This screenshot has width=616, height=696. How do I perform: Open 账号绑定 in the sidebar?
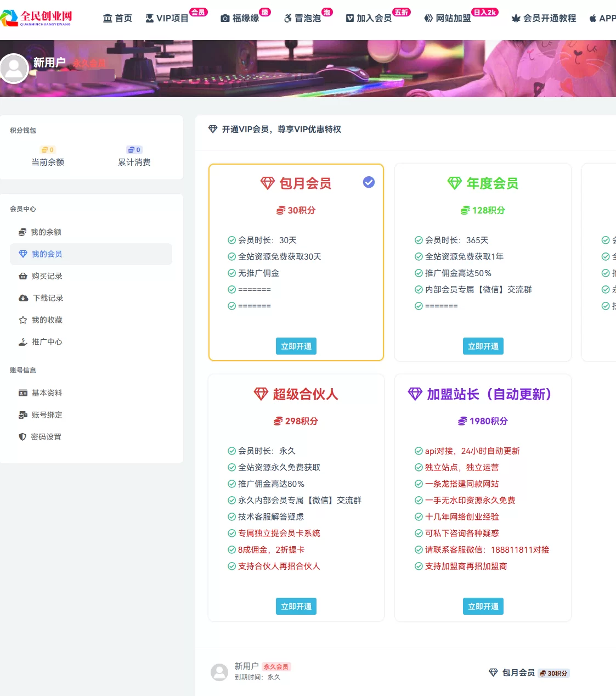click(91, 415)
